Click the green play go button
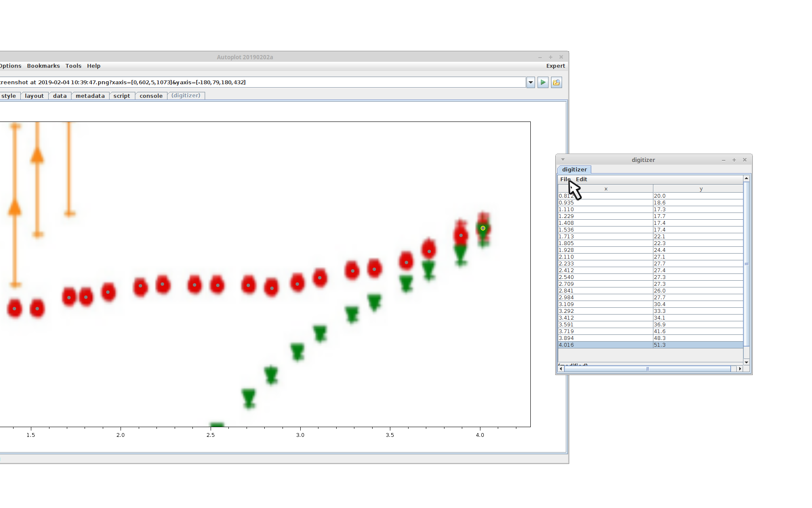 click(x=543, y=83)
